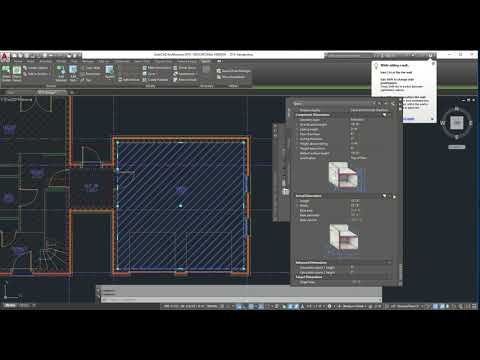Click the Top 2D Wireframe viewport label
480x360 pixels.
(17, 99)
